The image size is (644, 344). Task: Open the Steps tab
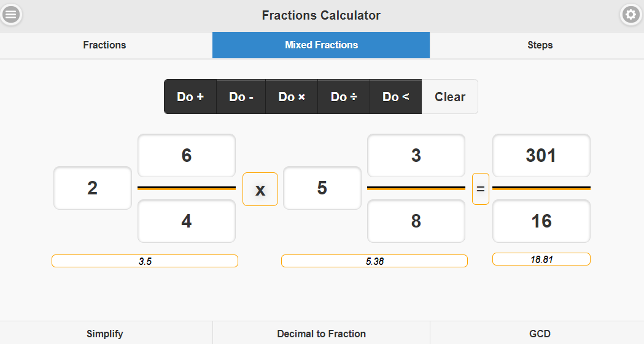[x=540, y=45]
